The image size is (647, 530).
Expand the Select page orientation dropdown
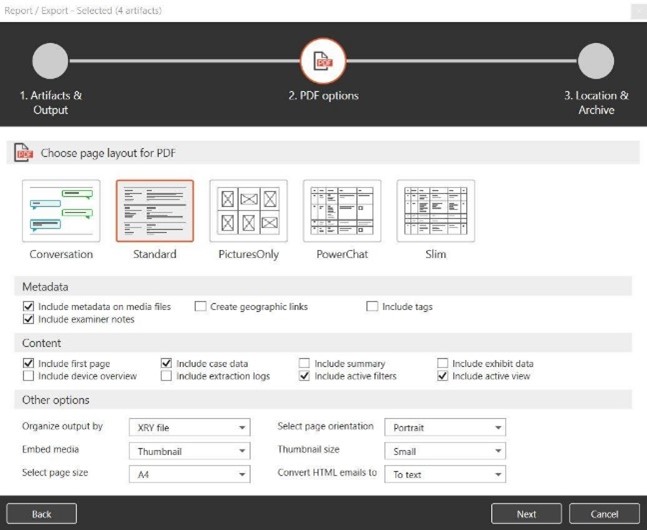(444, 428)
